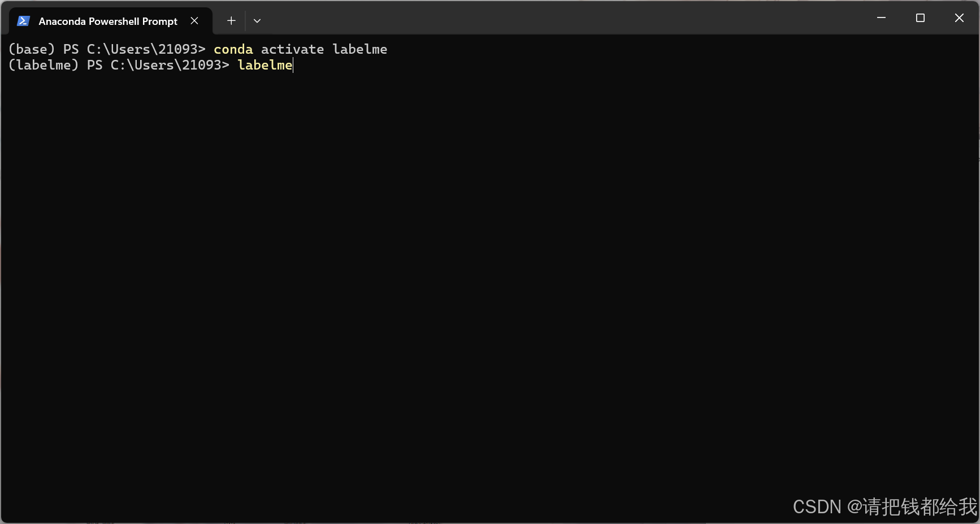Close the terminal window
This screenshot has height=524, width=980.
(959, 18)
